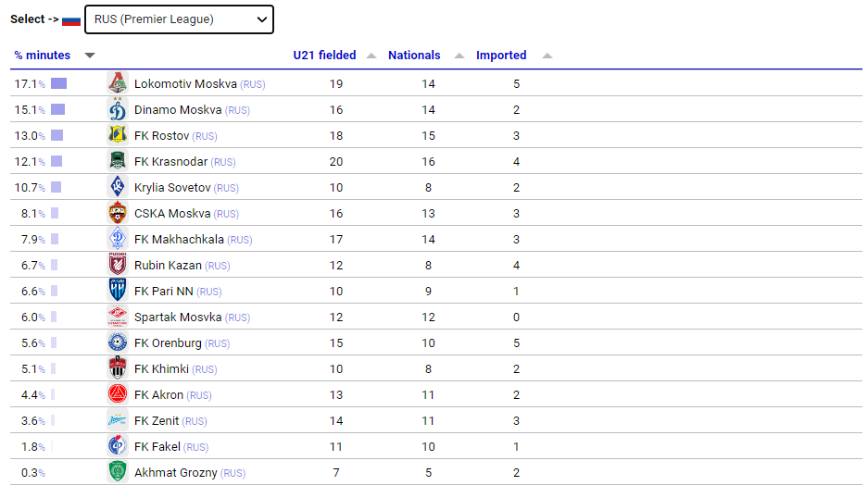The width and height of the screenshot is (868, 498).
Task: Open the RUS (Premier League) league dropdown
Action: (x=179, y=19)
